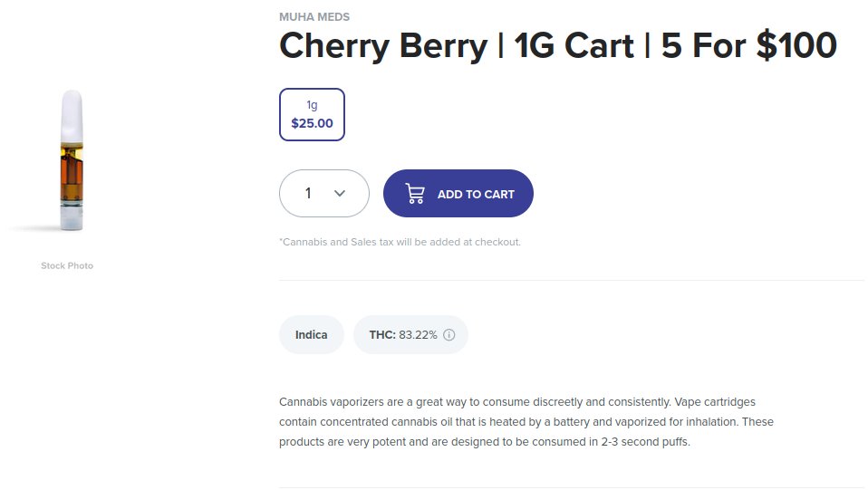The image size is (868, 490).
Task: Click the Cannabis and Sales tax note
Action: pyautogui.click(x=400, y=242)
